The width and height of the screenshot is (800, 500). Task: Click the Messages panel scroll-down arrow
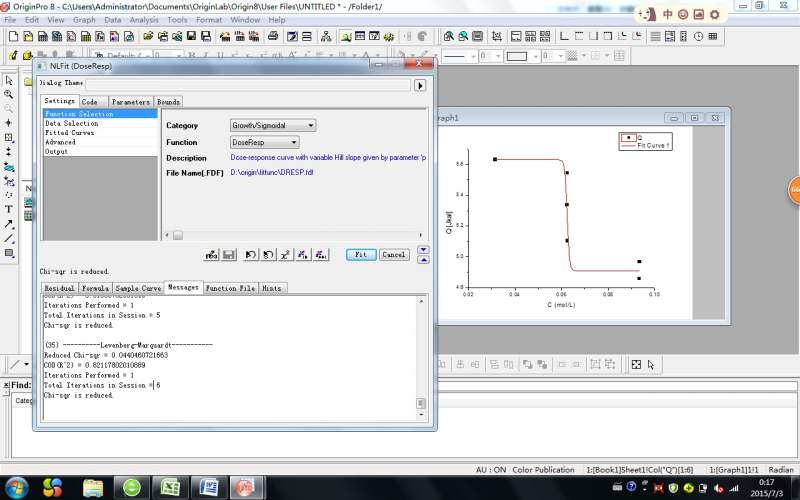pos(421,415)
